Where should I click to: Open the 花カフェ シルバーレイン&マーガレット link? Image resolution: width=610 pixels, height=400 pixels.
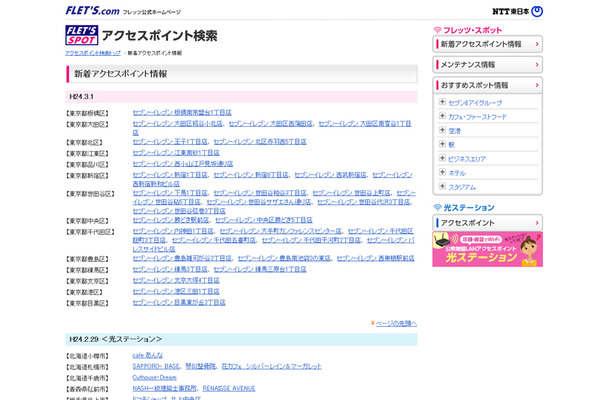272,366
